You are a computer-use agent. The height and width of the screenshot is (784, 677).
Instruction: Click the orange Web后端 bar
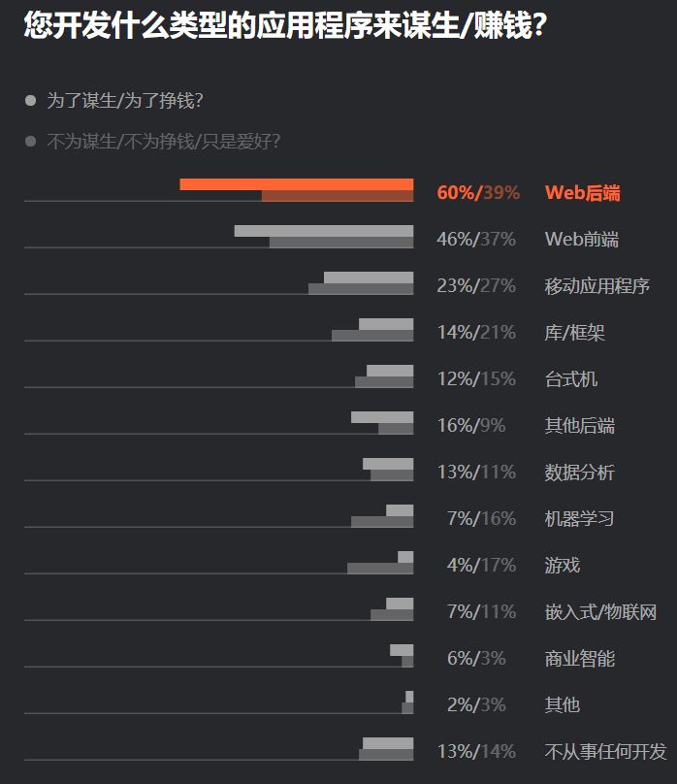(x=296, y=184)
